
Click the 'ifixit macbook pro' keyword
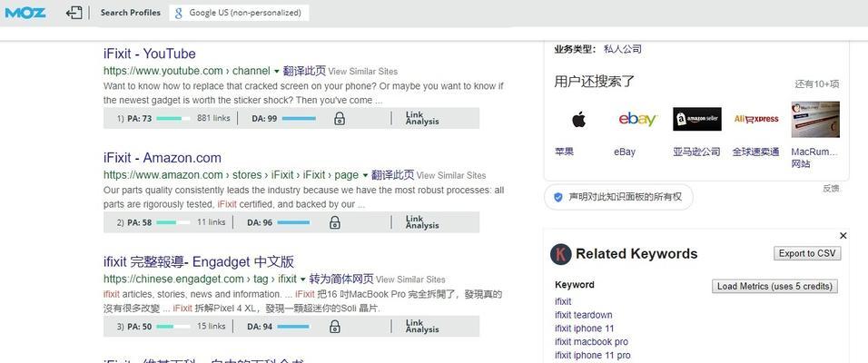(591, 342)
